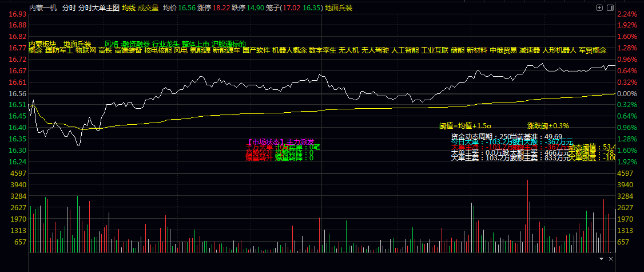
Task: Open the dropdown triangle below the volume chart
Action: 602,259
